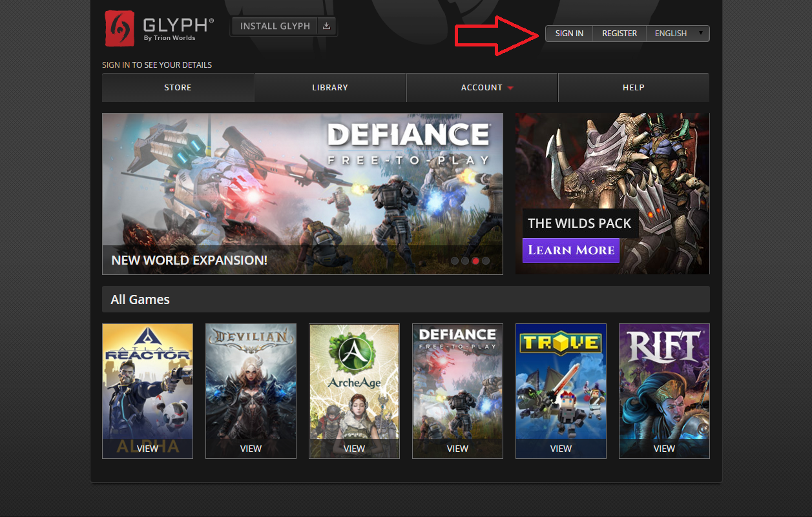Image resolution: width=812 pixels, height=517 pixels.
Task: Click the New World Expansion caption text
Action: click(x=189, y=261)
